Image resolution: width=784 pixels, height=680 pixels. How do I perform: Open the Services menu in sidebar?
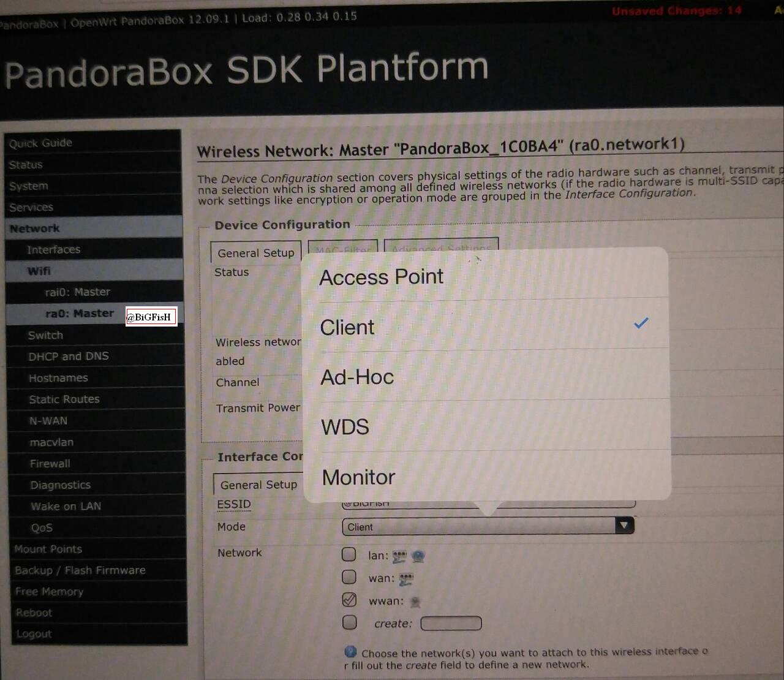point(93,207)
